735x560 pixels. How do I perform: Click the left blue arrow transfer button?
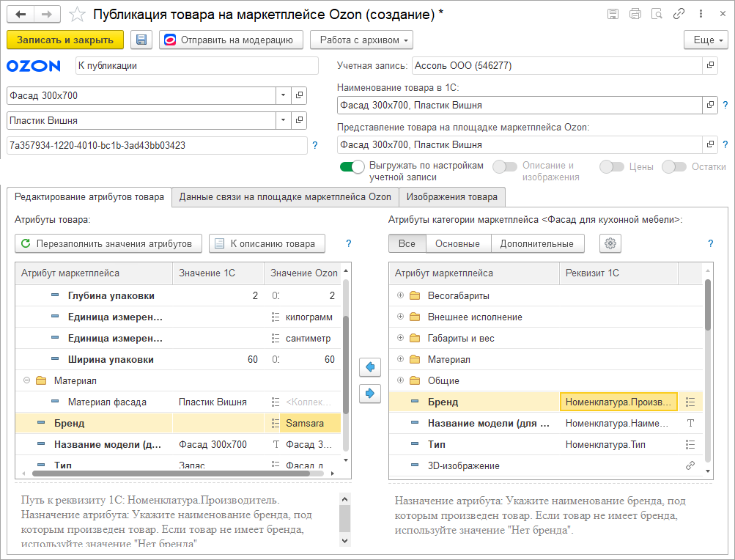pyautogui.click(x=370, y=366)
